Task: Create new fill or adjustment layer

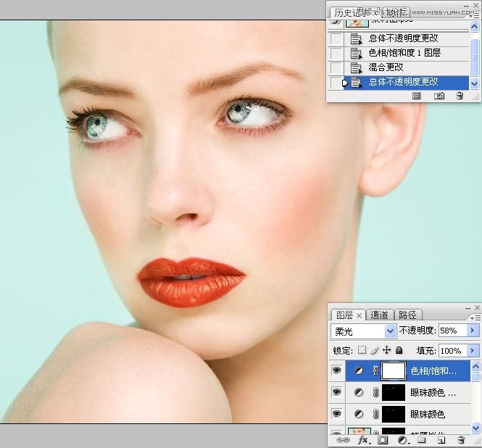Action: [403, 440]
